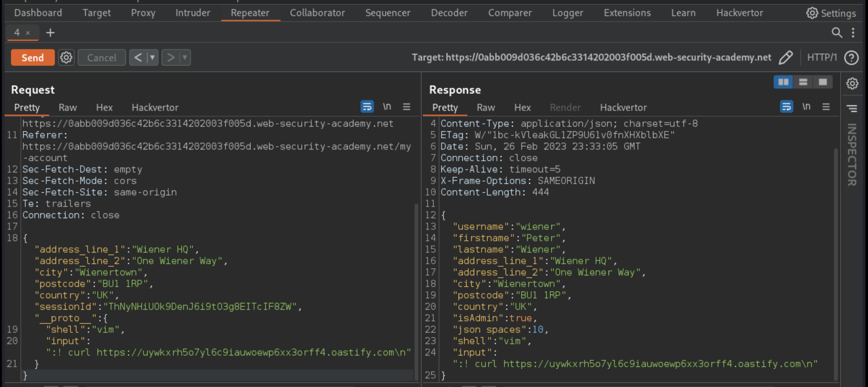Go to the Intruder tab
This screenshot has height=387, width=868.
193,13
